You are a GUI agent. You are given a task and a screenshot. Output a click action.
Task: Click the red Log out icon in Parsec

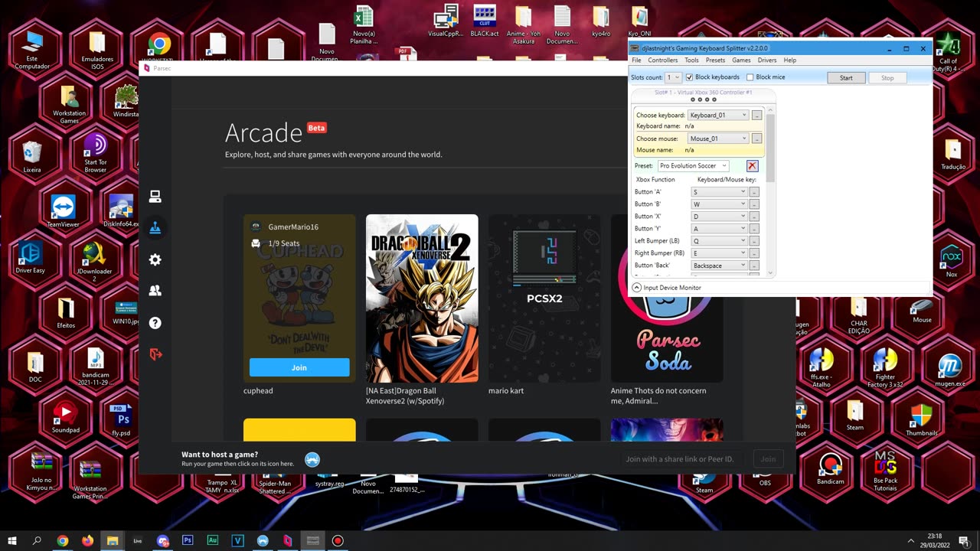pos(155,354)
